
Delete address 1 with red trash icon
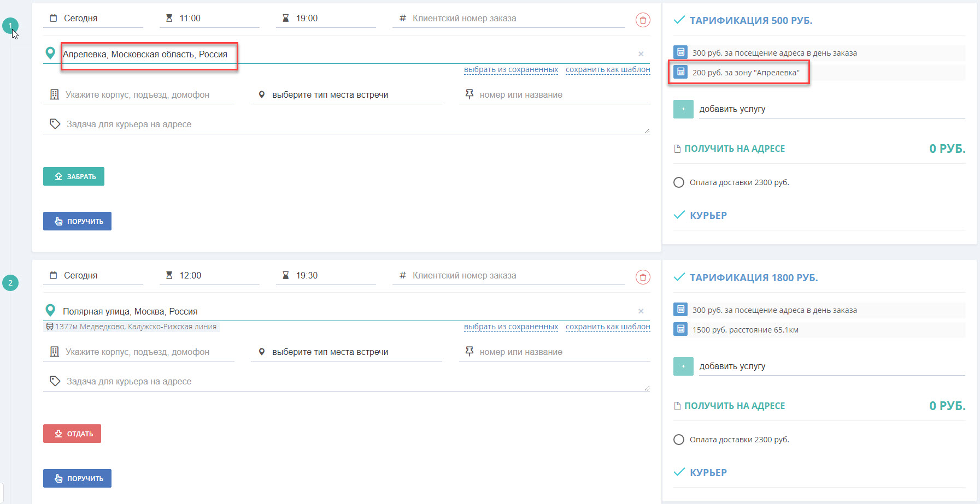tap(643, 20)
